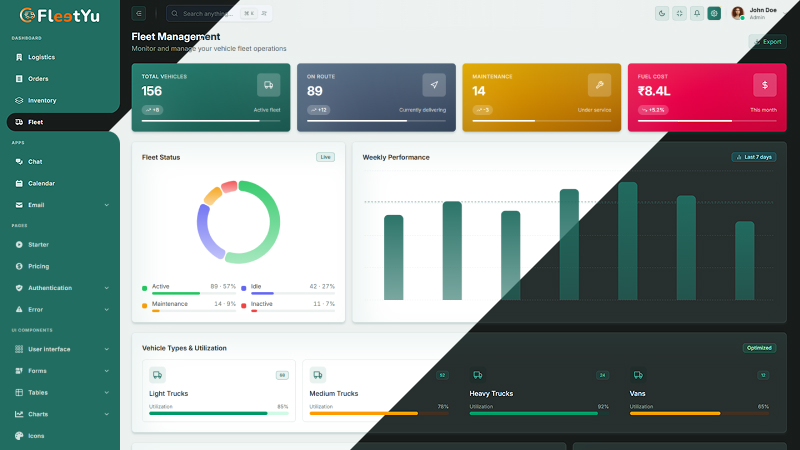Expand the Email submenu in the sidebar
Image resolution: width=800 pixels, height=450 pixels.
pyautogui.click(x=107, y=205)
